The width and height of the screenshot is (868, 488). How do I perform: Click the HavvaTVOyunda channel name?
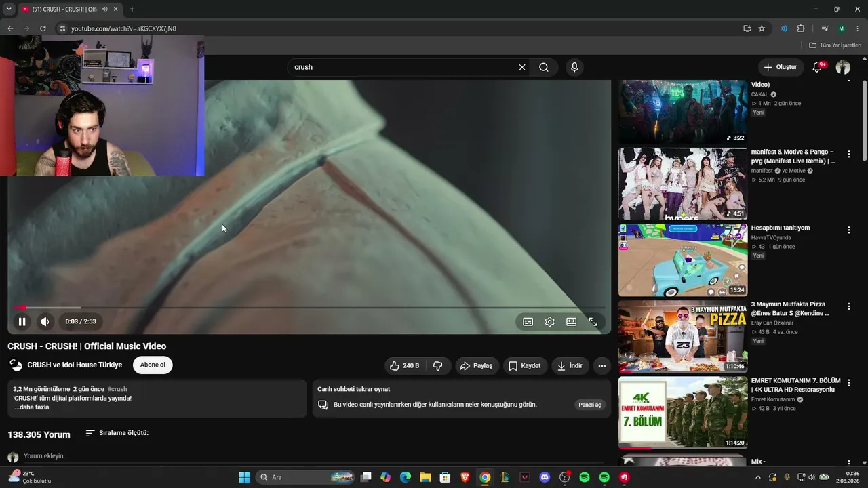[x=771, y=238]
